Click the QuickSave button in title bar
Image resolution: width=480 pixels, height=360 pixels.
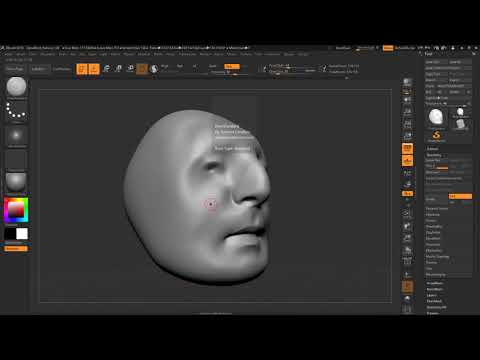click(343, 48)
